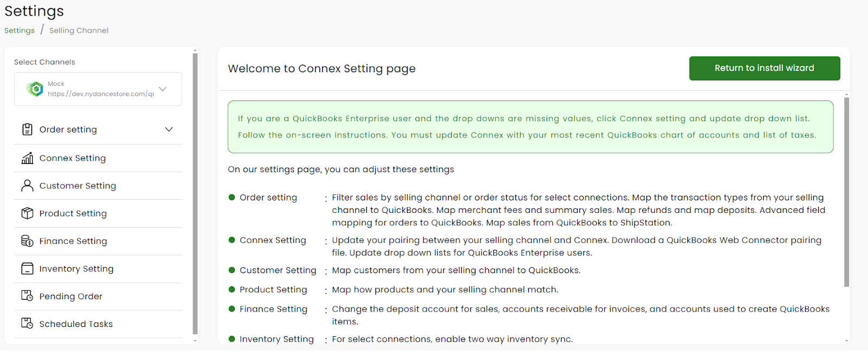
Task: Select Finance Setting in the sidebar
Action: [x=98, y=241]
